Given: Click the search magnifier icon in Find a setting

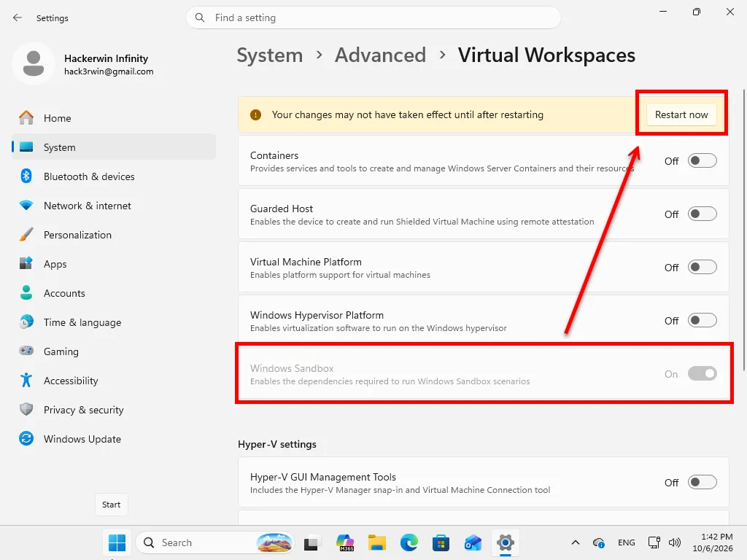Looking at the screenshot, I should point(200,17).
